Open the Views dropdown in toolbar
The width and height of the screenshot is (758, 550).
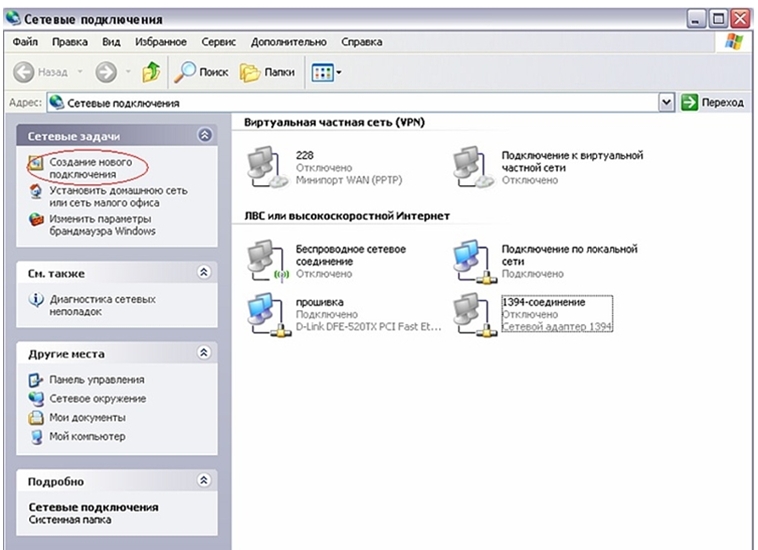click(x=327, y=73)
